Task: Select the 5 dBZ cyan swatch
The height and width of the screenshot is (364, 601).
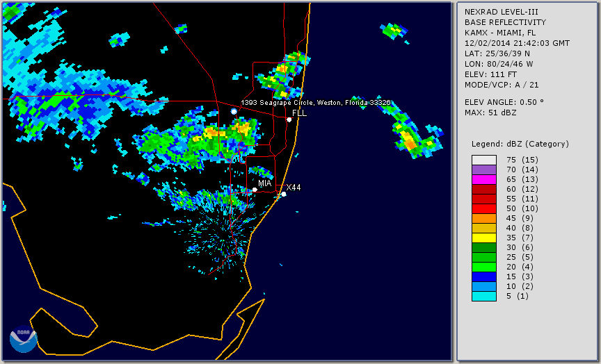Action: (x=484, y=296)
